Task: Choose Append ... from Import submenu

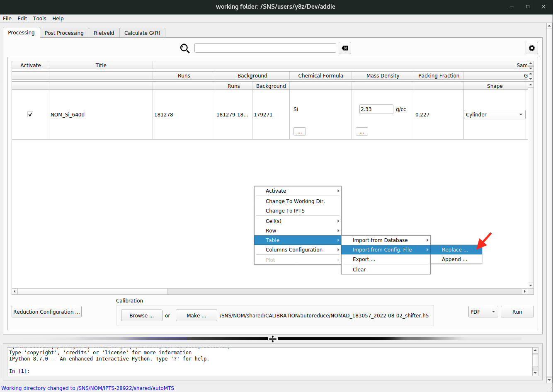Action: coord(454,259)
